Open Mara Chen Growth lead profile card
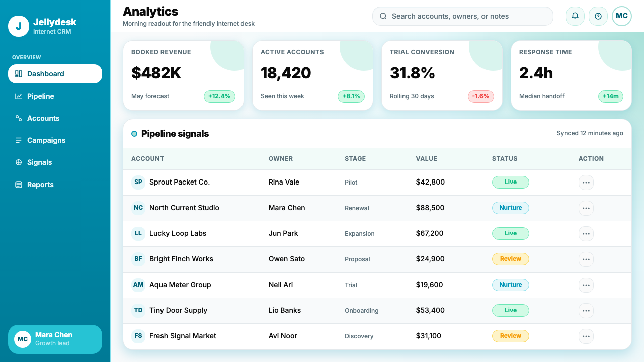The height and width of the screenshot is (362, 644). click(55, 339)
